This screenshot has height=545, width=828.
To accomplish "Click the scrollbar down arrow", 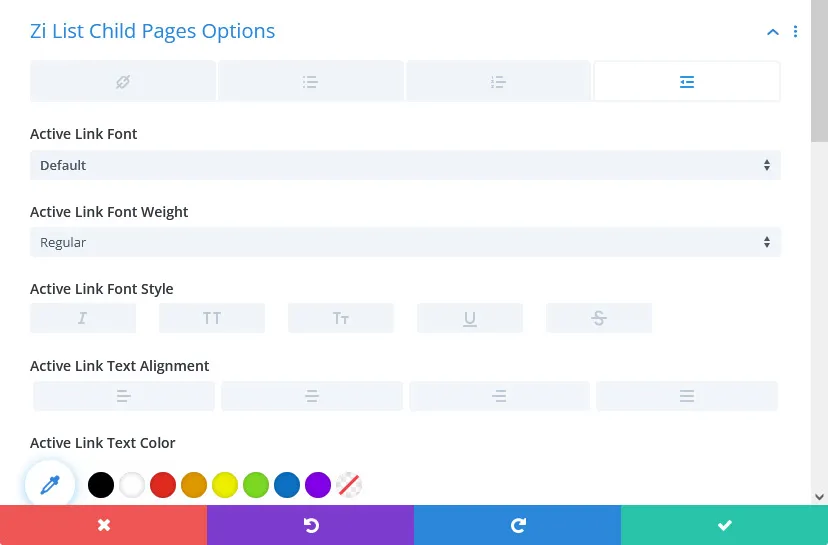I will tap(819, 496).
